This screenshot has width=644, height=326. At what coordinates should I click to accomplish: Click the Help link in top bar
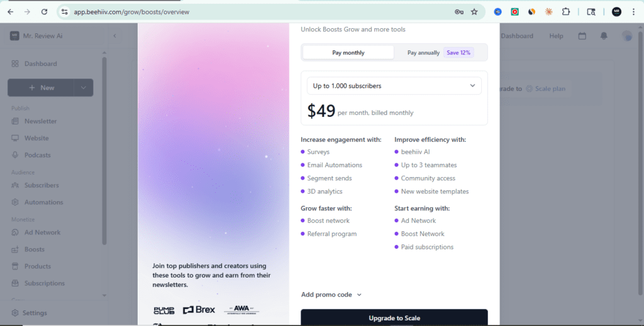pyautogui.click(x=556, y=36)
